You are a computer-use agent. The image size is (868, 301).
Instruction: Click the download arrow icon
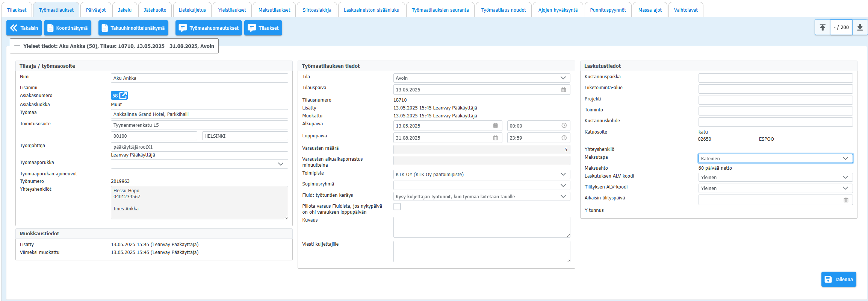860,27
